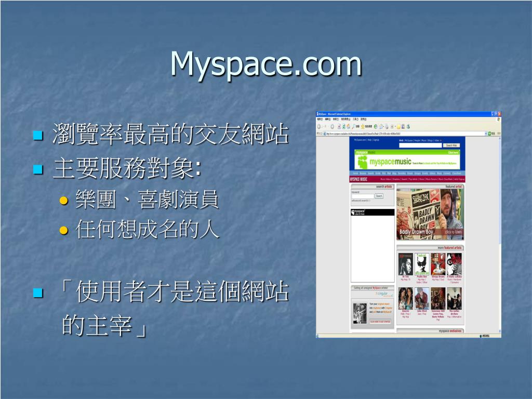This screenshot has height=399, width=532.
Task: Click the orange get started button near Cingular ad
Action: (x=380, y=321)
